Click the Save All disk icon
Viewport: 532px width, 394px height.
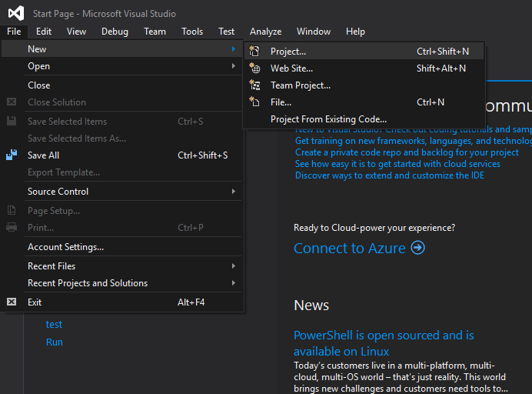coord(12,155)
